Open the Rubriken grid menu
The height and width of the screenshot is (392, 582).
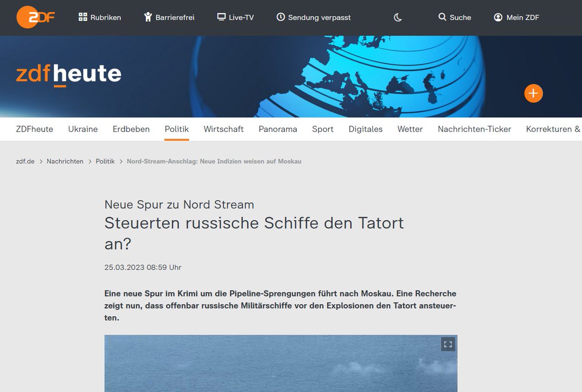click(x=99, y=17)
